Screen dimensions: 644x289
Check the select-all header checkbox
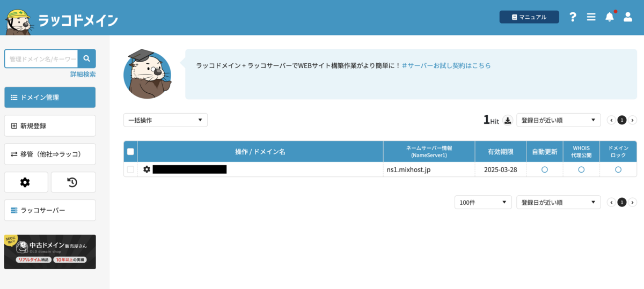point(130,152)
